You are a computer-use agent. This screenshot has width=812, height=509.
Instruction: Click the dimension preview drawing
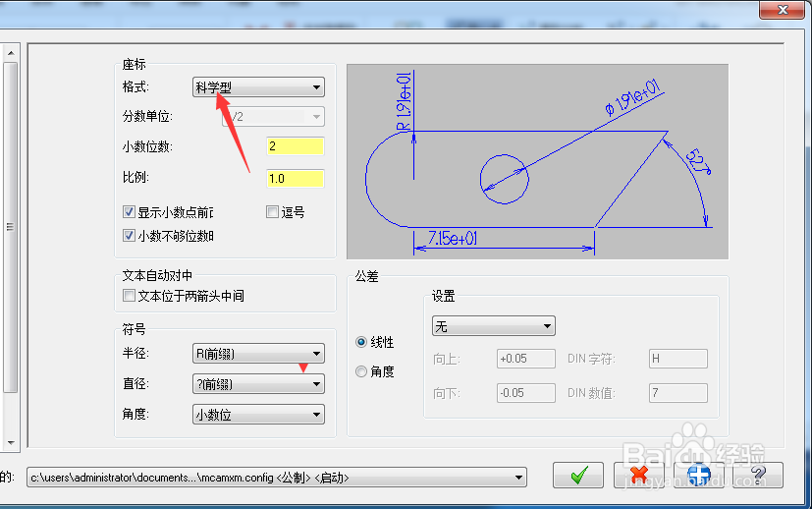pyautogui.click(x=537, y=162)
